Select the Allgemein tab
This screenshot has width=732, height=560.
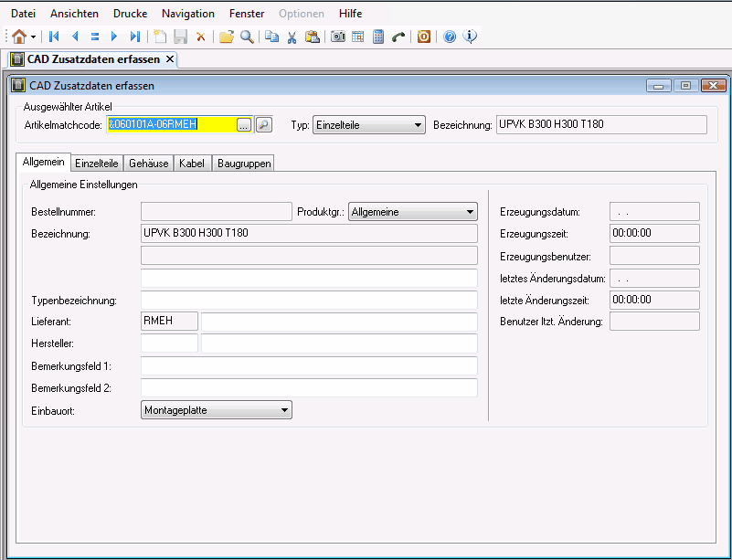point(44,162)
